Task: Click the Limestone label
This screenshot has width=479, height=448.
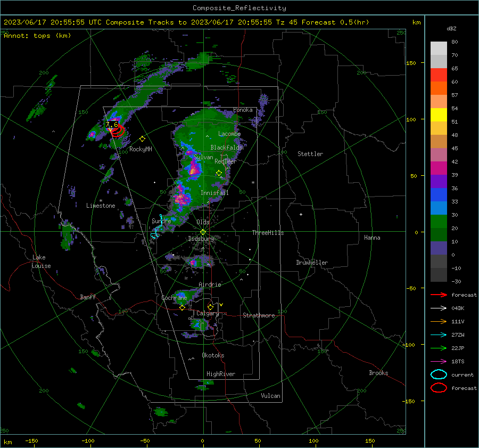Action: click(101, 206)
